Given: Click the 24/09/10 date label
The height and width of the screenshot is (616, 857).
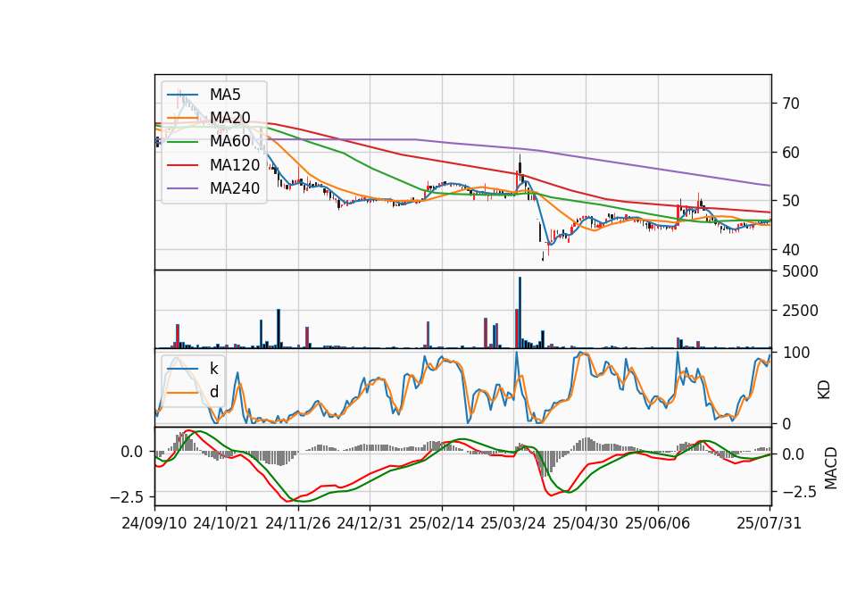Looking at the screenshot, I should tap(154, 523).
